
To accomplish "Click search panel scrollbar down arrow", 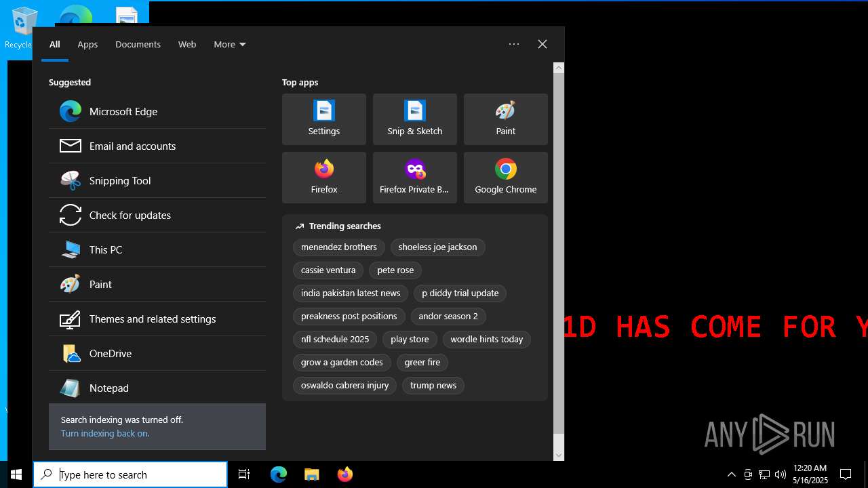I will [559, 455].
